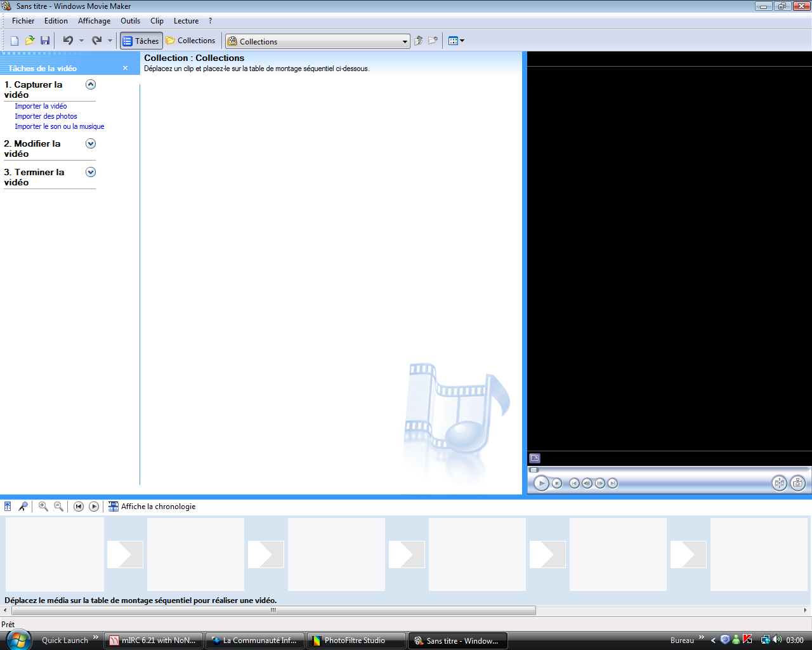812x650 pixels.
Task: Open the Outils menu
Action: click(x=130, y=21)
